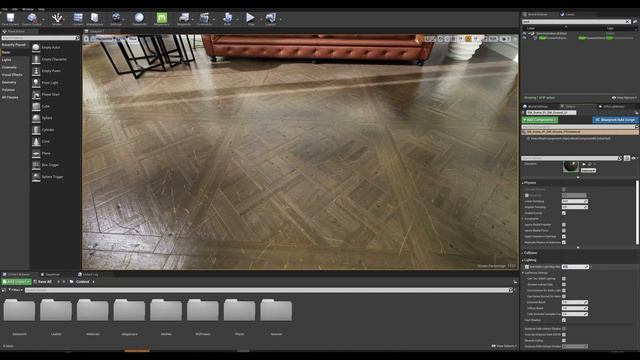Open the Settings toolbar icon
This screenshot has height=360, width=640.
(116, 19)
